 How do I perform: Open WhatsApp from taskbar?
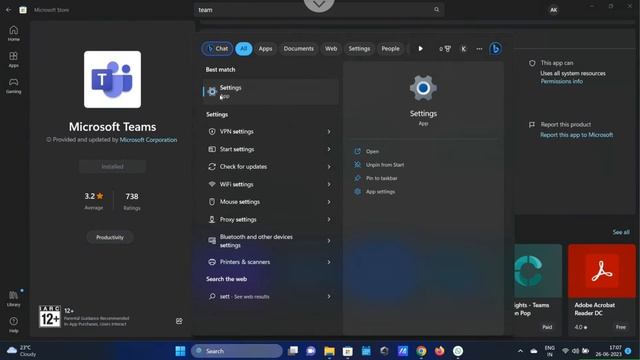click(x=458, y=351)
